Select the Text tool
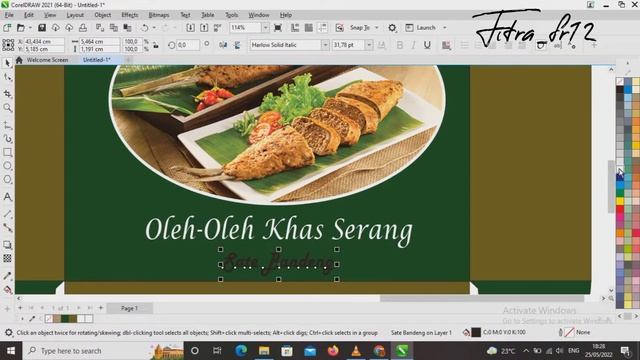This screenshot has height=360, width=640. tap(7, 197)
